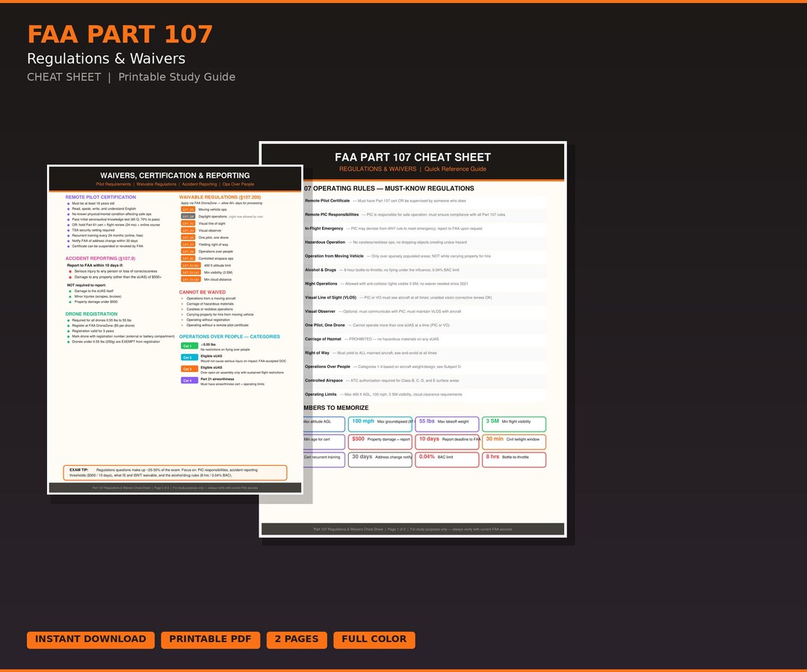Click the OPERATIONS OVER PEOPLE — CATEGORIES heading
The height and width of the screenshot is (672, 807).
(x=229, y=337)
